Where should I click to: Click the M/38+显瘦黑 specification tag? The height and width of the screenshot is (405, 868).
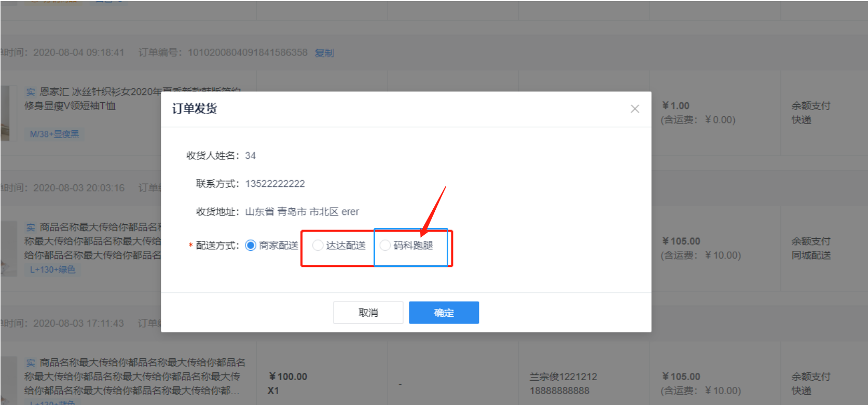[54, 134]
